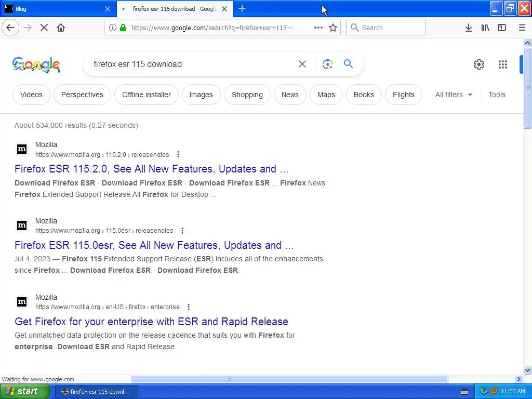The height and width of the screenshot is (399, 532).
Task: Open a new tab with the plus button
Action: [242, 8]
